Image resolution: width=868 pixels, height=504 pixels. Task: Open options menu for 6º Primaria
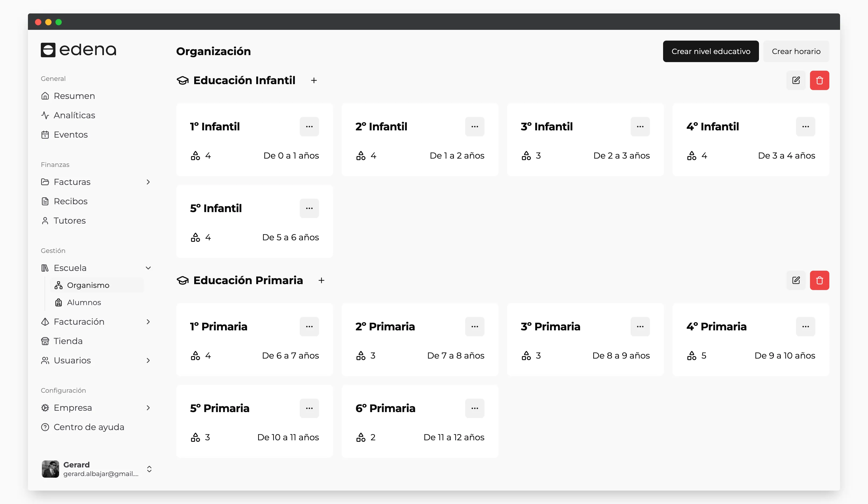pyautogui.click(x=475, y=408)
